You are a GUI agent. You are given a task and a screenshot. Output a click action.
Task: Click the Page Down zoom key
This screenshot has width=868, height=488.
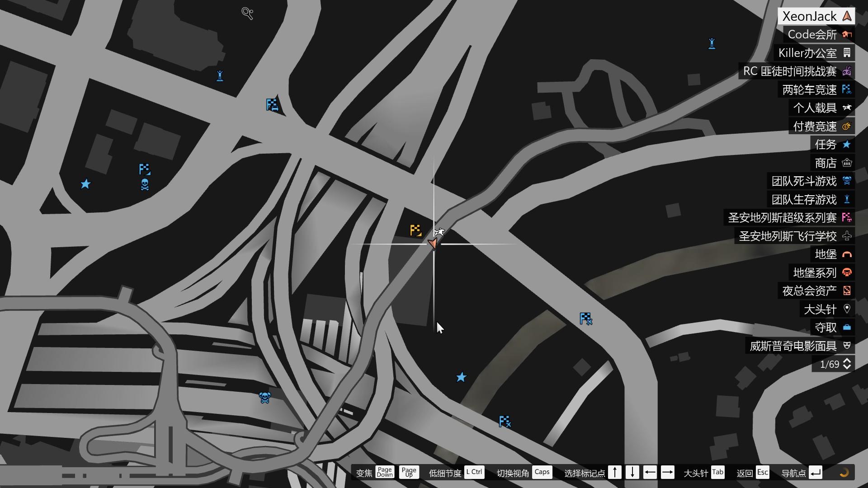click(x=385, y=473)
